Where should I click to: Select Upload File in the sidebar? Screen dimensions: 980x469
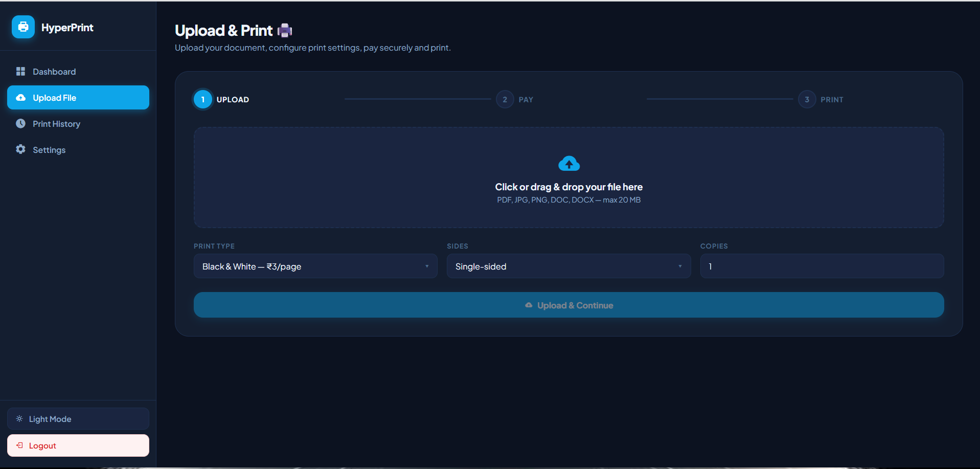pos(78,97)
